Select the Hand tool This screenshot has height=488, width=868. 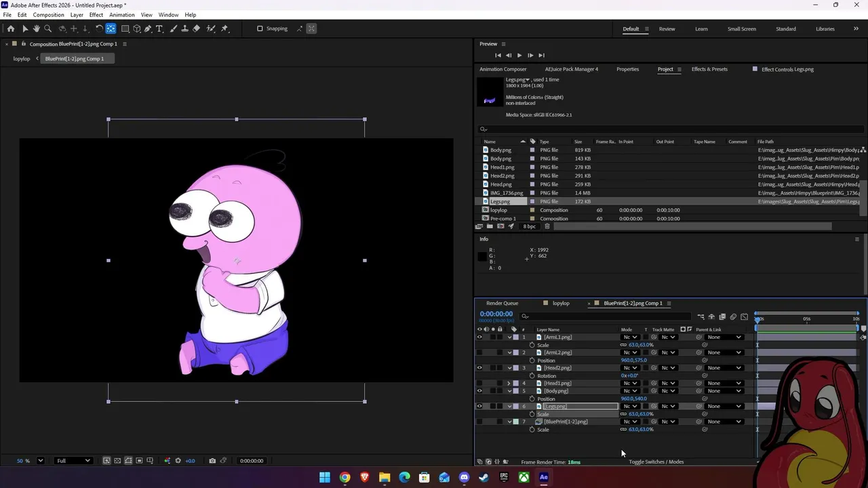[x=37, y=28]
